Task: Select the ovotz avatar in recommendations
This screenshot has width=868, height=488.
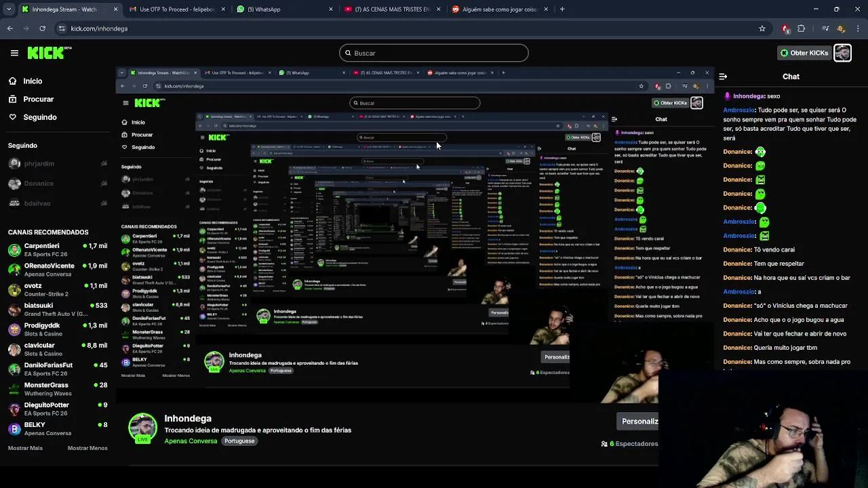Action: click(14, 290)
